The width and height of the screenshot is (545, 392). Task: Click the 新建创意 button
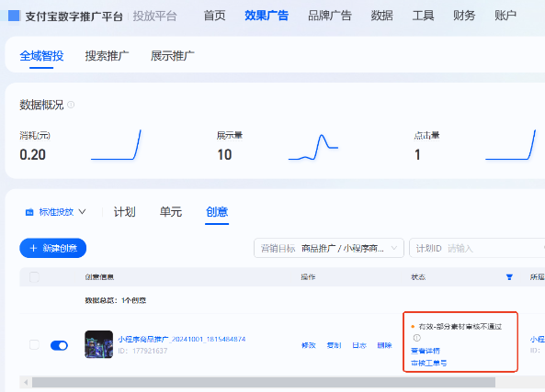pos(52,248)
